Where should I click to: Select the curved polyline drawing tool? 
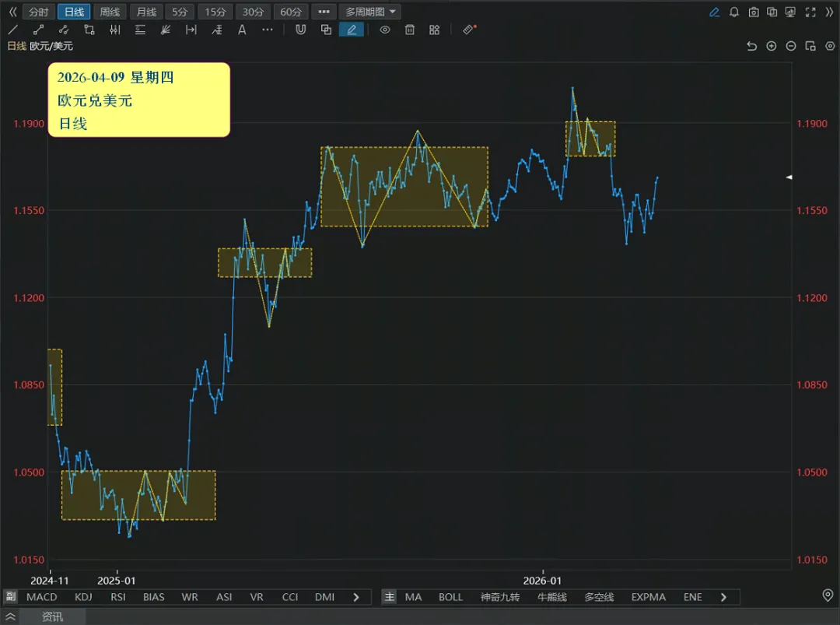64,30
